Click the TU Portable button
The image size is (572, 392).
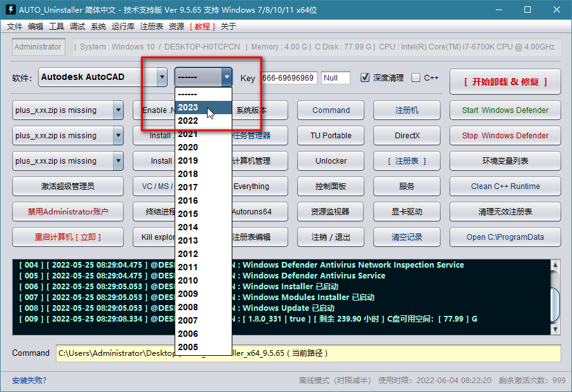click(x=331, y=136)
